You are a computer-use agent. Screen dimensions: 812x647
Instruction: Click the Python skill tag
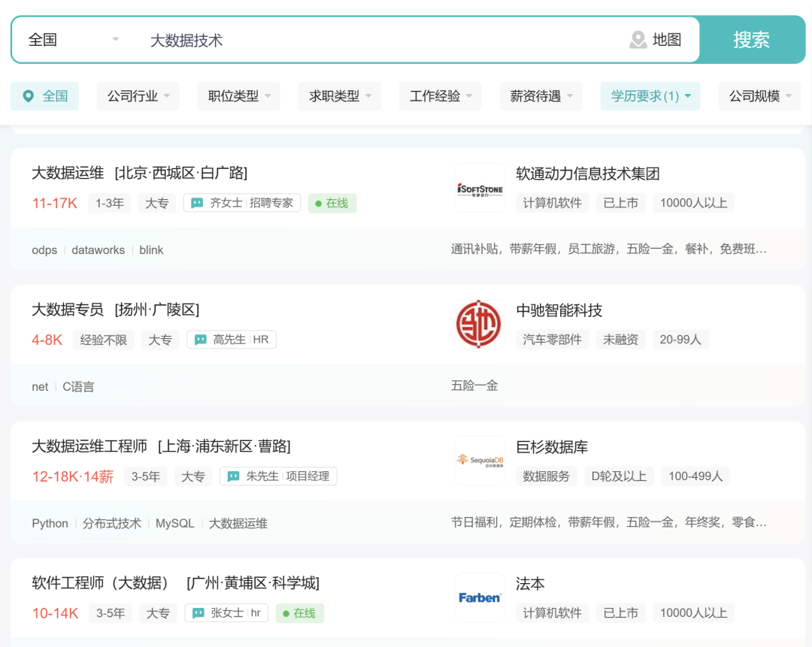coord(50,523)
